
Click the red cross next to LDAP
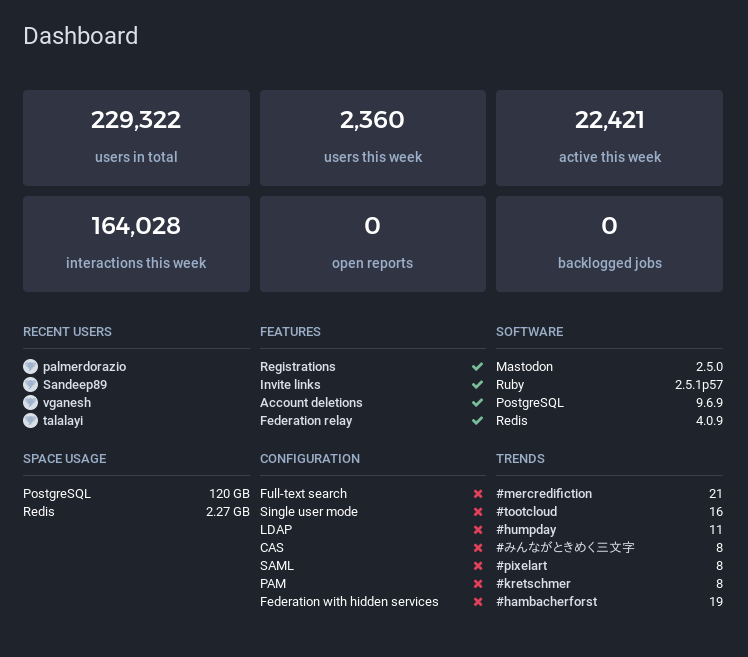pyautogui.click(x=478, y=530)
